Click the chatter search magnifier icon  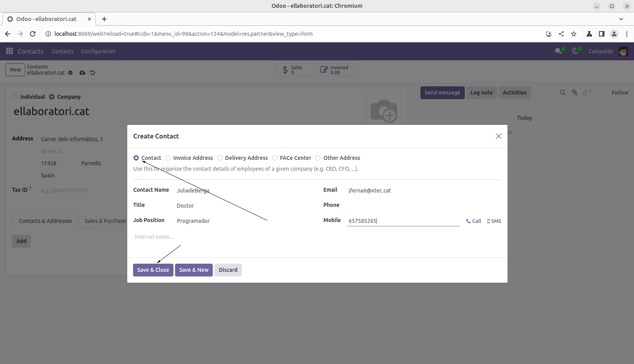coord(562,93)
